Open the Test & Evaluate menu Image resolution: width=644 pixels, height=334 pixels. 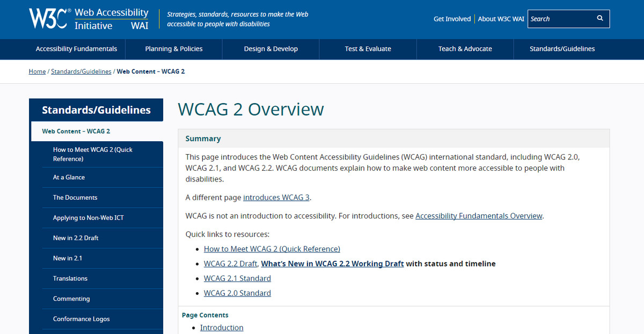pos(368,49)
